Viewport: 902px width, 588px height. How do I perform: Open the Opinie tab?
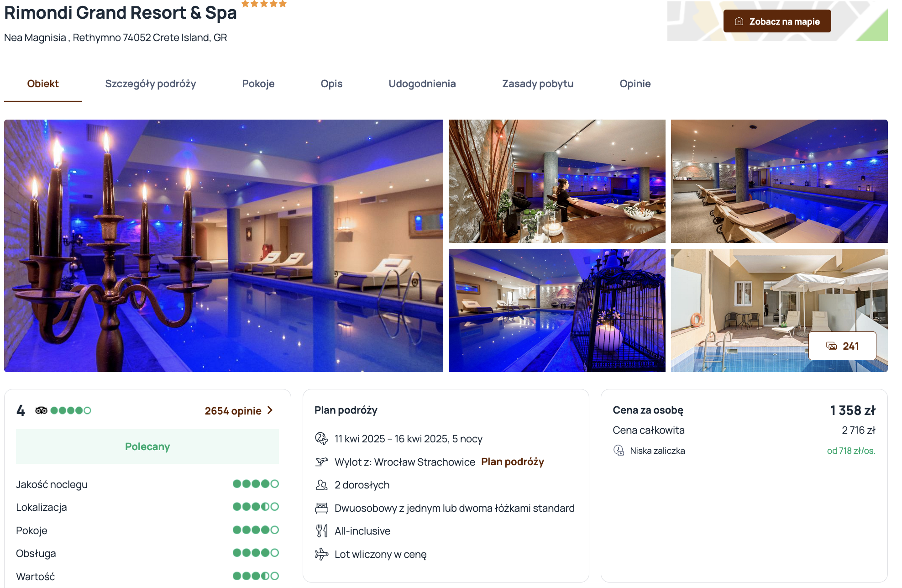[635, 84]
